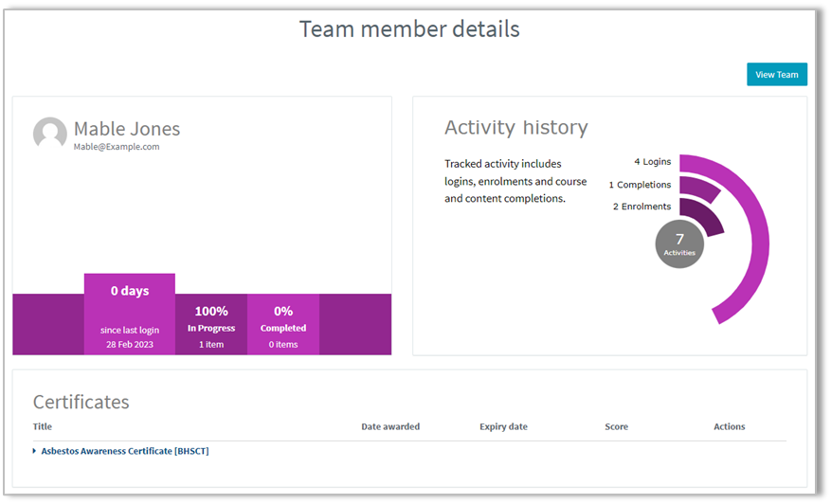
Task: Sort by Expiry date column header
Action: pyautogui.click(x=503, y=426)
